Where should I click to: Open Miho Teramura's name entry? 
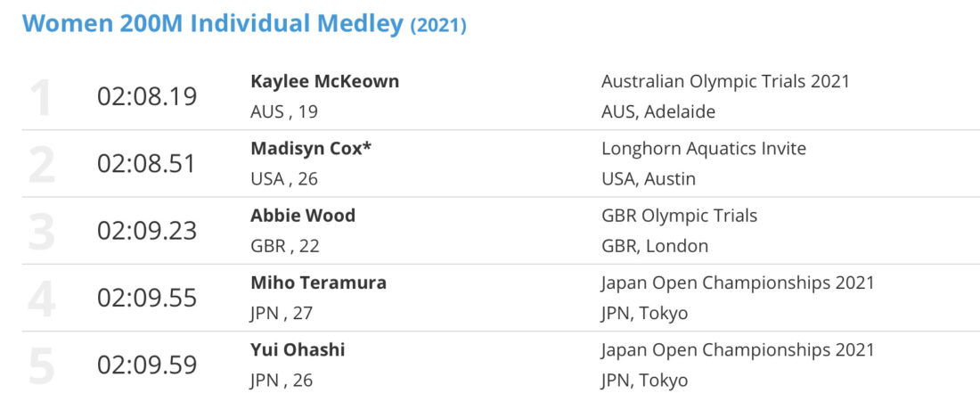point(318,283)
